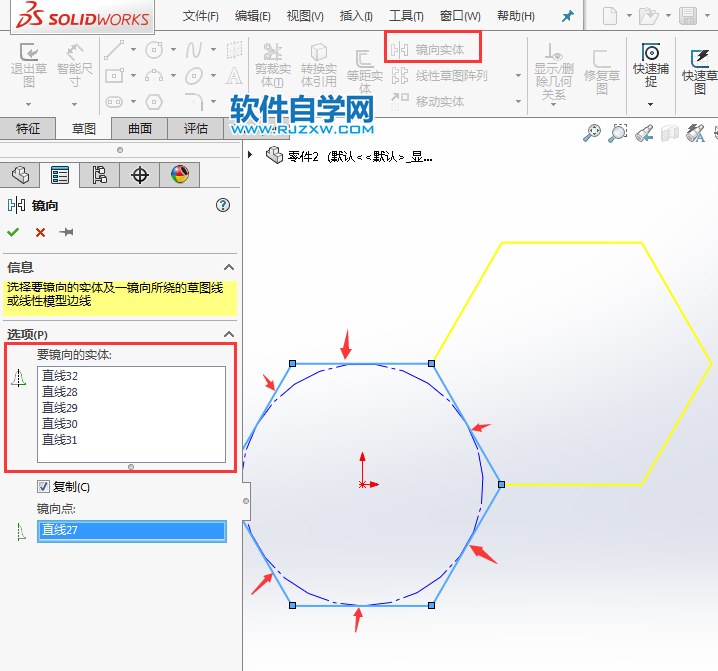Click the Zoom to Fit magnifier icon
Image resolution: width=718 pixels, height=671 pixels.
coord(592,133)
